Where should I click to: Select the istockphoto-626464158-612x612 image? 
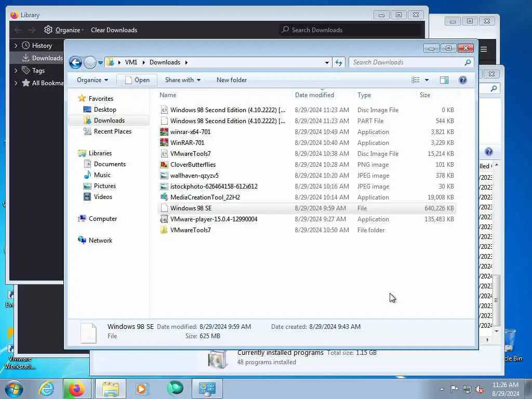pos(307,187)
